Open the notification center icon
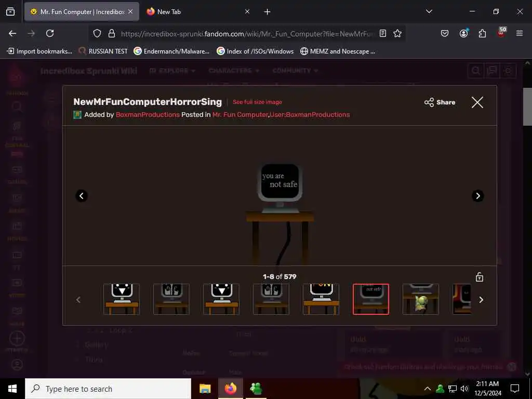The height and width of the screenshot is (399, 532). [515, 389]
